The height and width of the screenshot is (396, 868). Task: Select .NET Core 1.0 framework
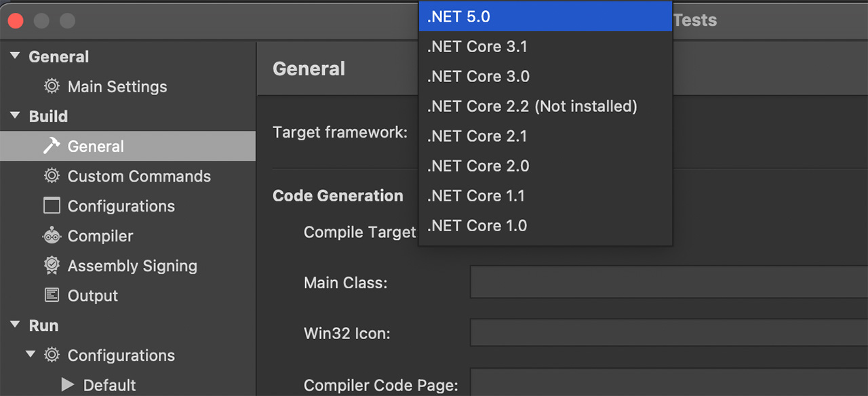coord(546,226)
